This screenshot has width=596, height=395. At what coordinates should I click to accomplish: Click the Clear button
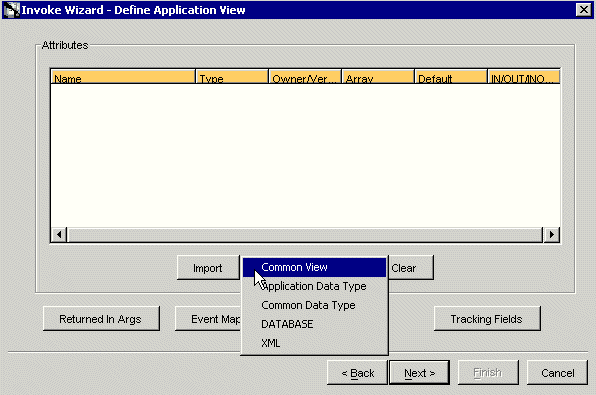tap(411, 268)
